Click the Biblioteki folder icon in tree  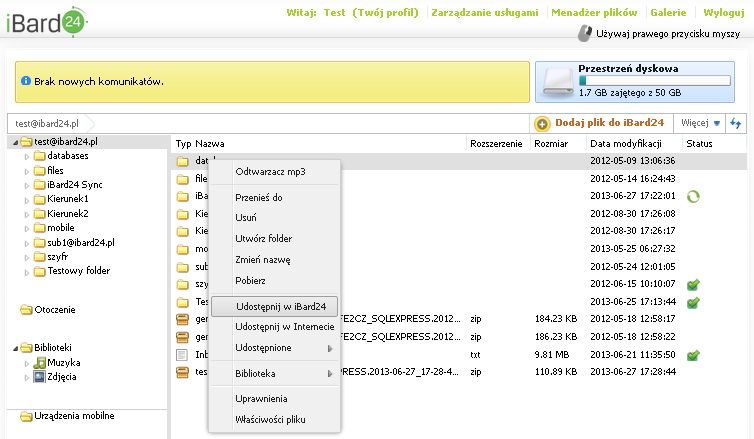point(26,348)
